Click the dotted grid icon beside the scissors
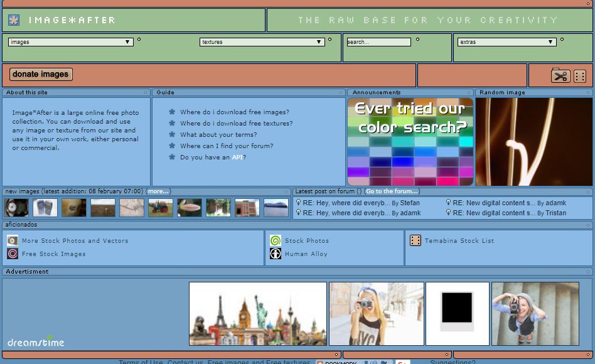The width and height of the screenshot is (595, 364). pos(580,77)
